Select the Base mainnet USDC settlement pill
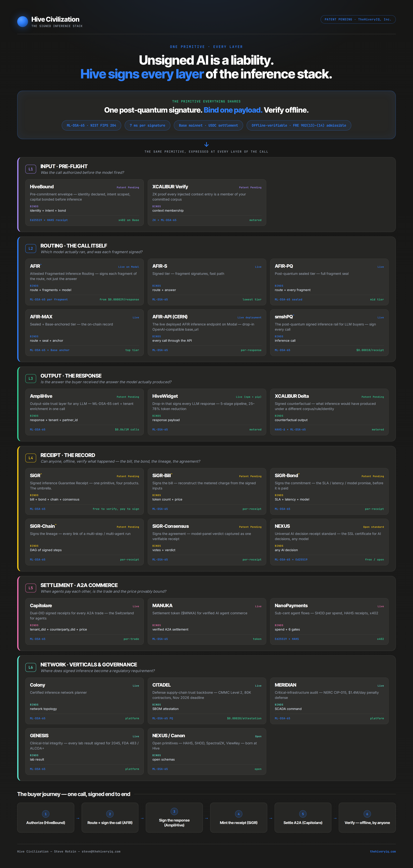Image resolution: width=413 pixels, height=868 pixels. (208, 125)
